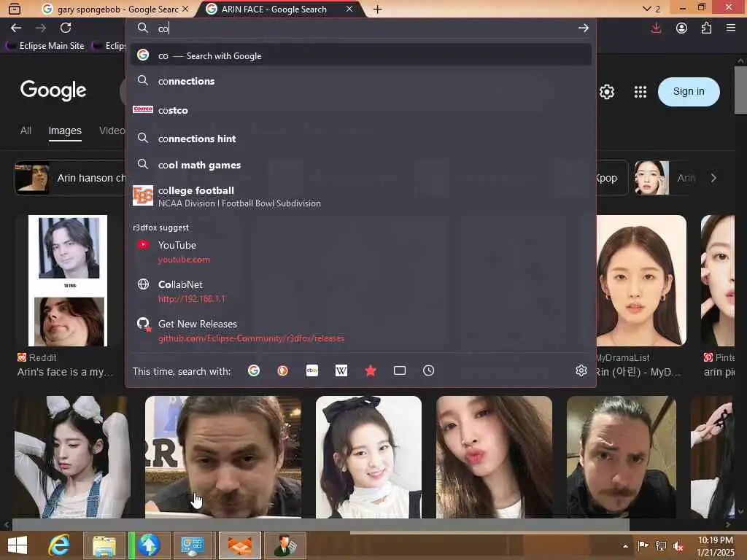
Task: Select ARIN FACE Google Search tab
Action: click(x=274, y=9)
